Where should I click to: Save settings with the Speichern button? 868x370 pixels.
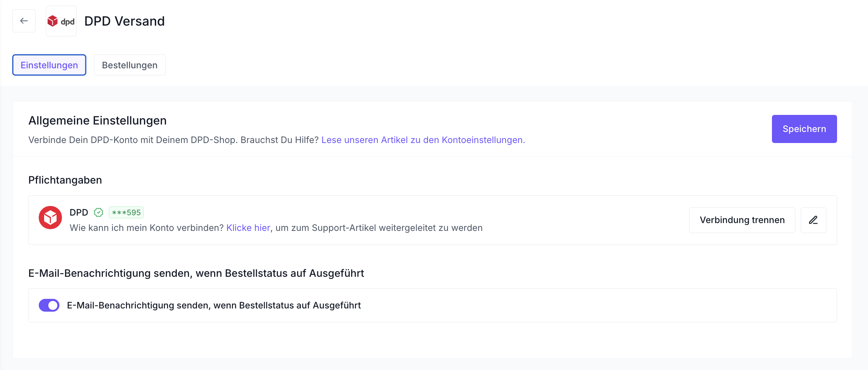(x=804, y=129)
